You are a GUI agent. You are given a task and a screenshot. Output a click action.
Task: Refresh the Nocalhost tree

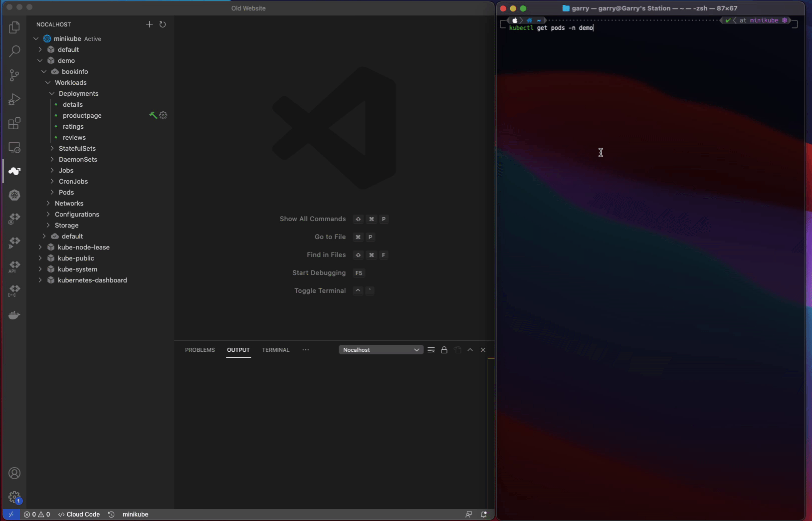click(x=163, y=24)
